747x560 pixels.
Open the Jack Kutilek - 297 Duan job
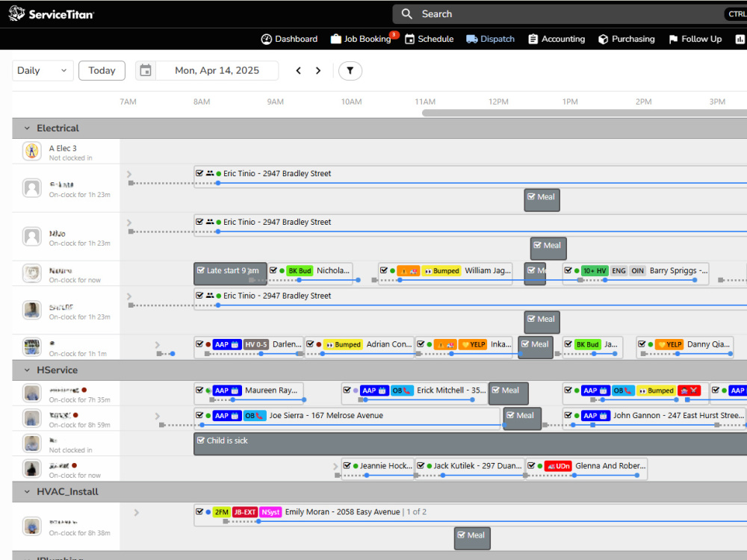click(x=469, y=470)
